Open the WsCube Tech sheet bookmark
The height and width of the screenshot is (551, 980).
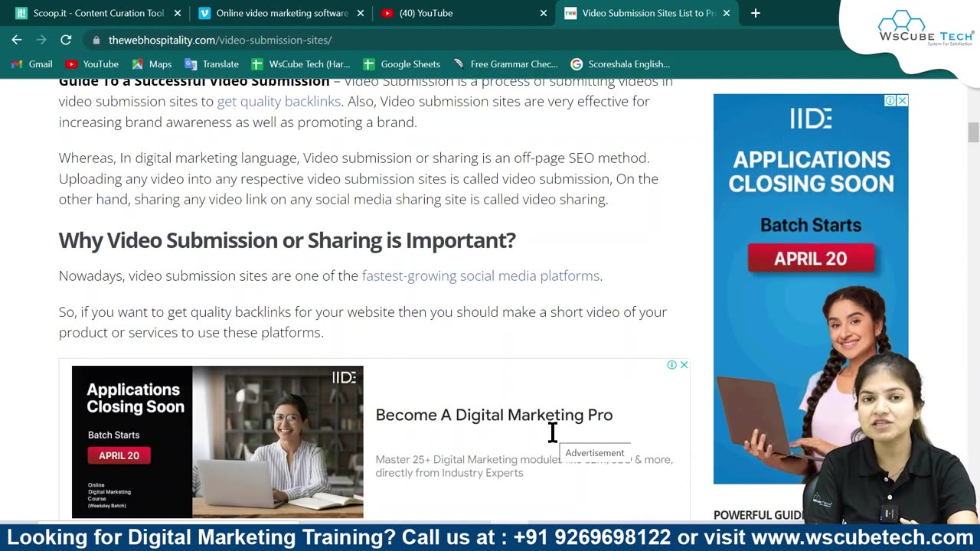coord(301,64)
